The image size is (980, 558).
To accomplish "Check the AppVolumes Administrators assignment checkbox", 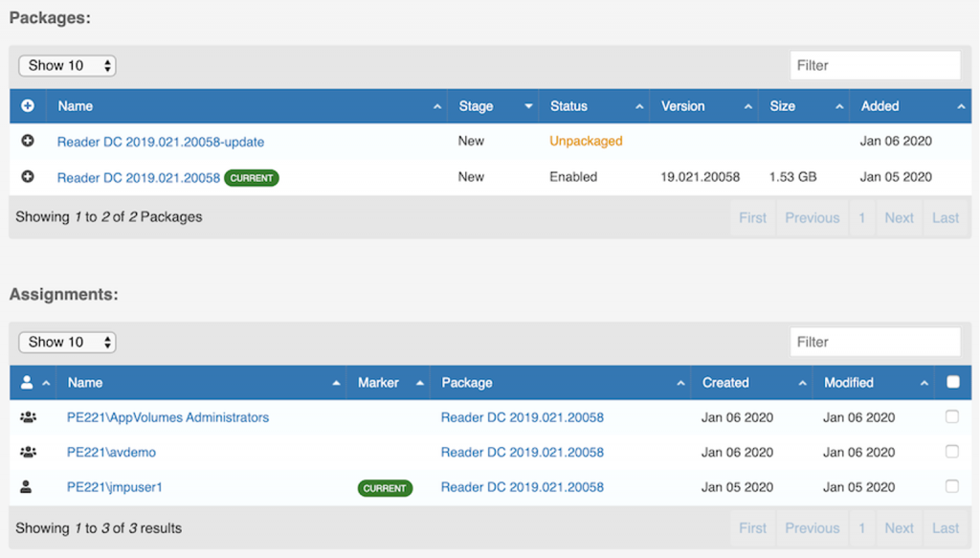I will click(951, 416).
